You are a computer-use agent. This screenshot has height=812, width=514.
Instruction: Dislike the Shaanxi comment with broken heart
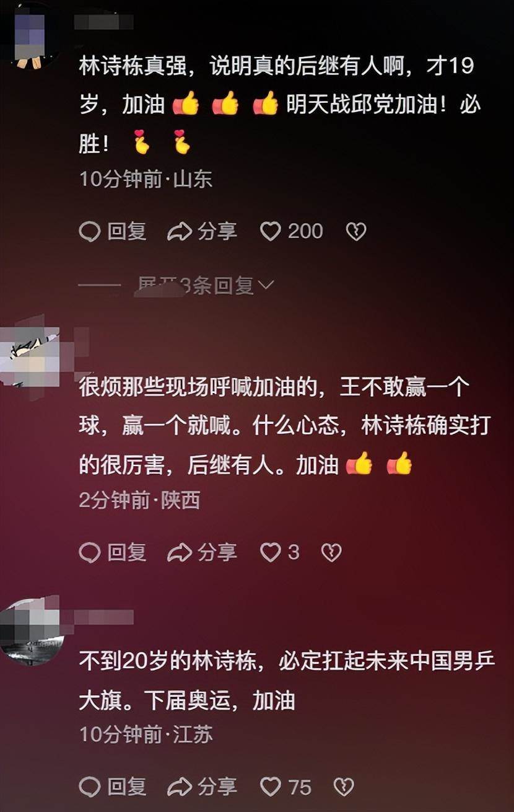[x=331, y=552]
